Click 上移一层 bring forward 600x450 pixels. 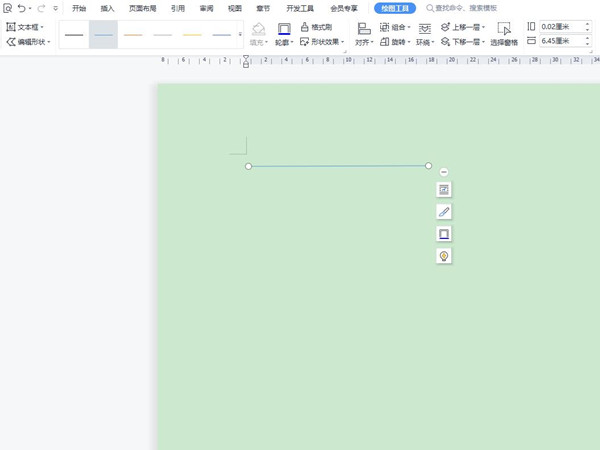pyautogui.click(x=460, y=27)
